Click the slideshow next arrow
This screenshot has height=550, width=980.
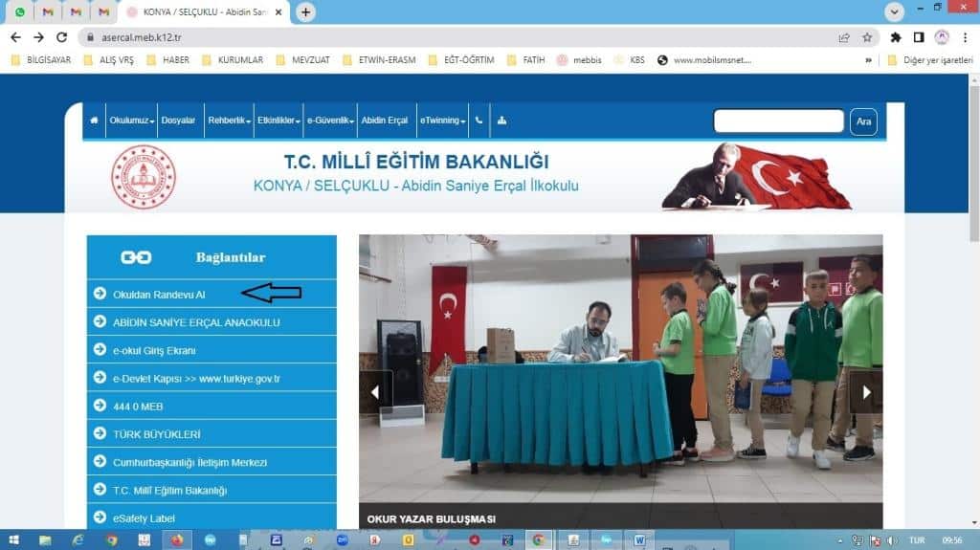(x=865, y=391)
